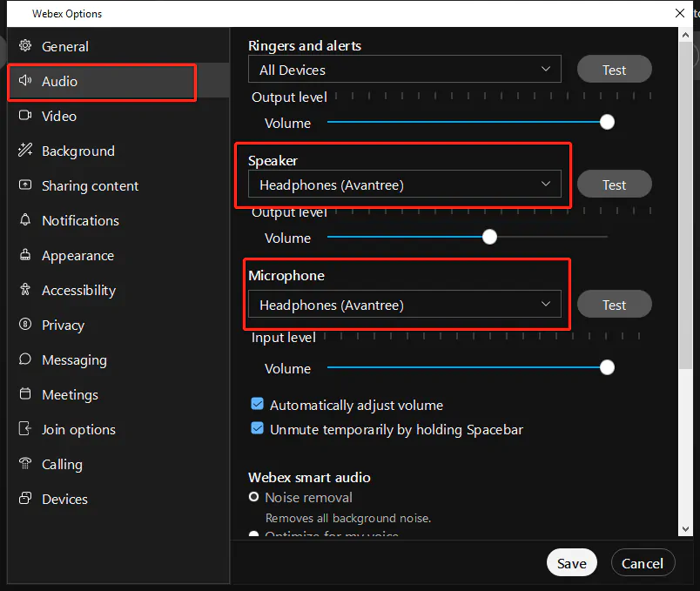Disable Unmute temporarily by holding Spacebar
The image size is (700, 591).
[x=258, y=429]
